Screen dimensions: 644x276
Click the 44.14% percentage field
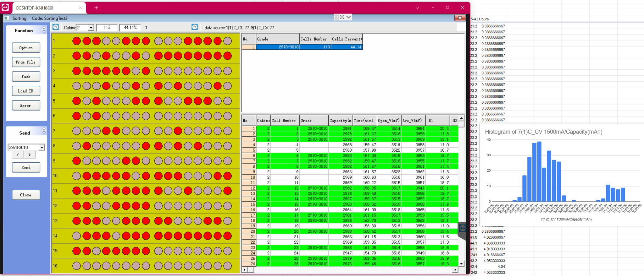coord(130,28)
